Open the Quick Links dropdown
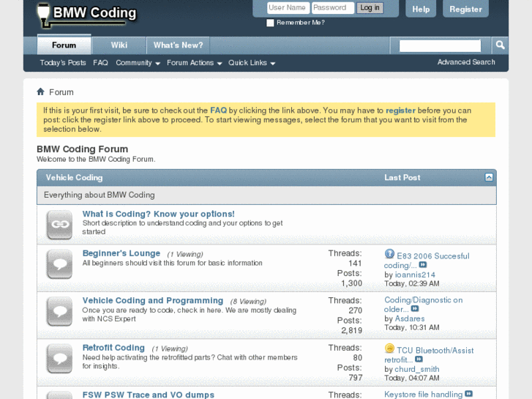 click(x=252, y=63)
